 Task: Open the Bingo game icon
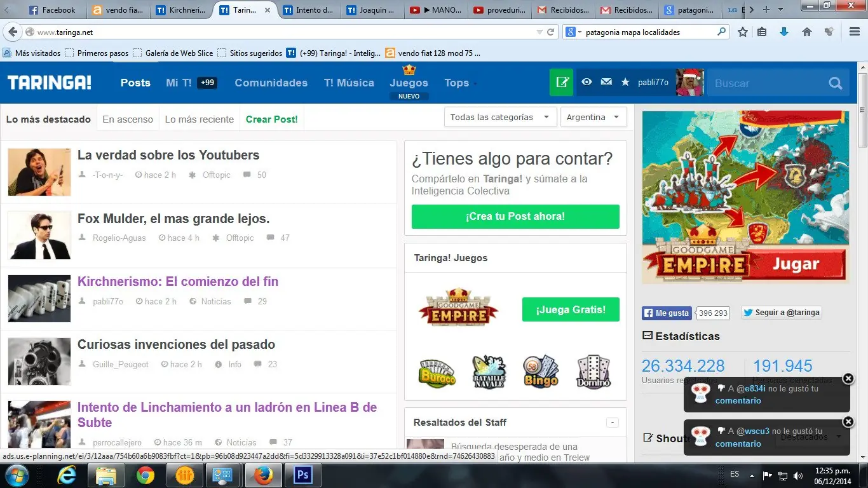click(541, 372)
